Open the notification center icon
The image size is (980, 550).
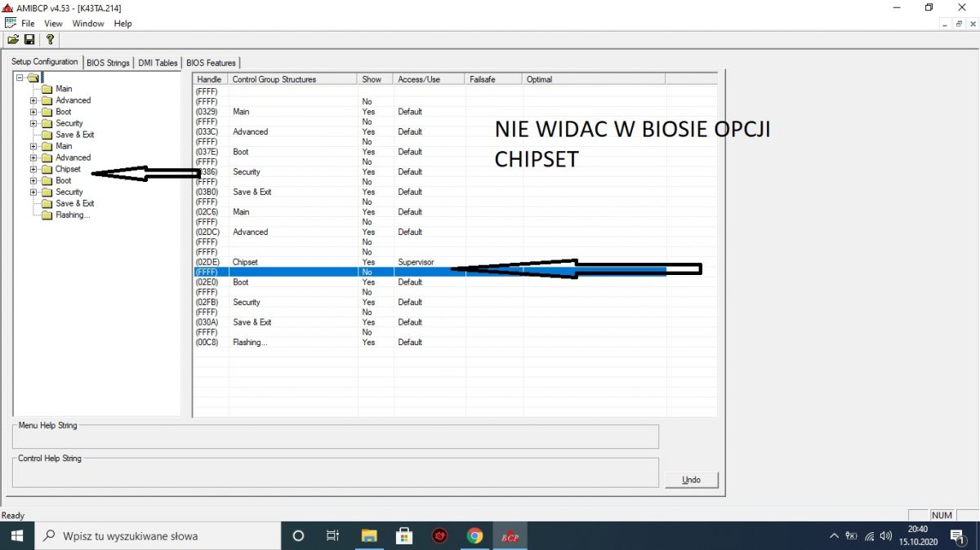click(956, 536)
